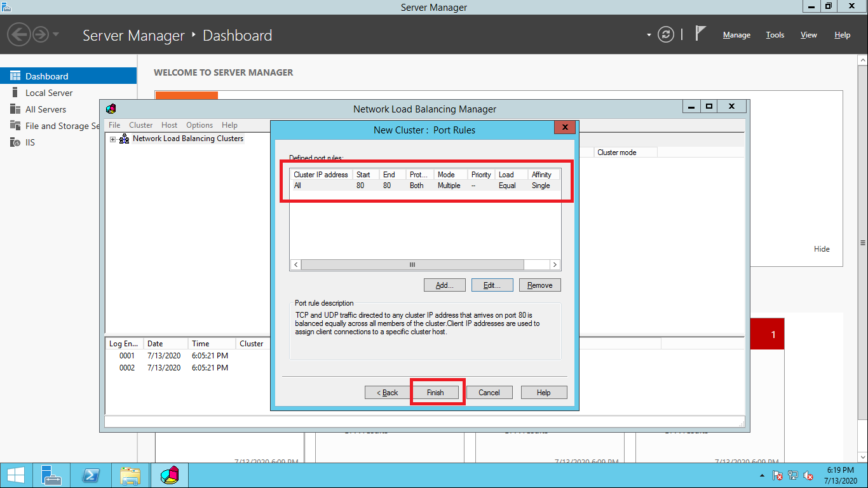Cancel the New Cluster wizard
The height and width of the screenshot is (488, 868).
(489, 393)
